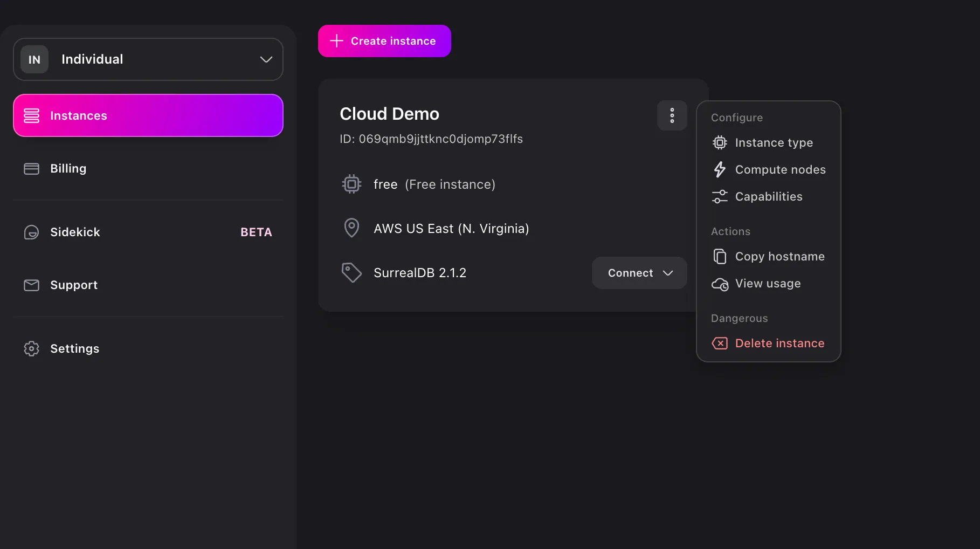This screenshot has width=980, height=549.
Task: Go to the Instances page
Action: pos(148,115)
